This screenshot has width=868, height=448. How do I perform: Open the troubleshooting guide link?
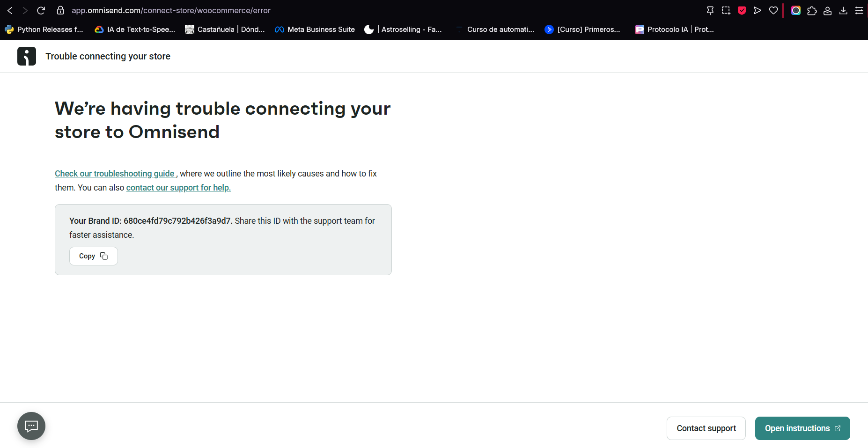[115, 174]
